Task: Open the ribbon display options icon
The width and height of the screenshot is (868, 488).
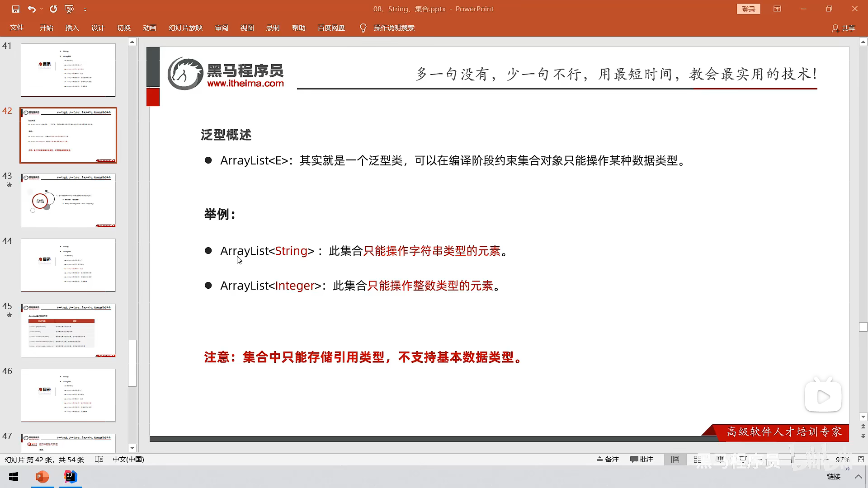Action: tap(777, 9)
